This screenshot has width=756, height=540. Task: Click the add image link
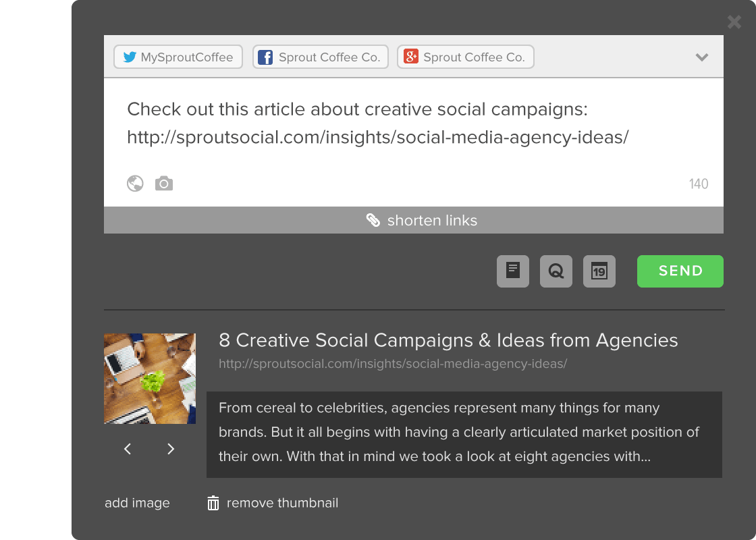point(138,503)
